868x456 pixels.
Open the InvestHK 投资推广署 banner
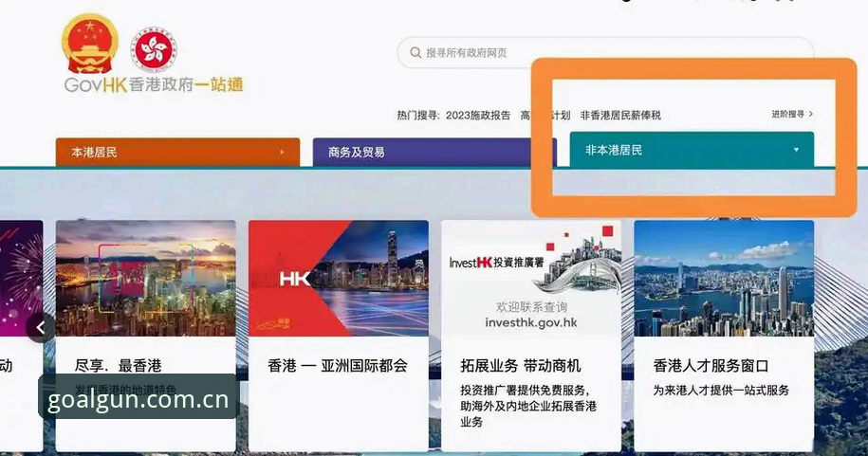tap(531, 279)
